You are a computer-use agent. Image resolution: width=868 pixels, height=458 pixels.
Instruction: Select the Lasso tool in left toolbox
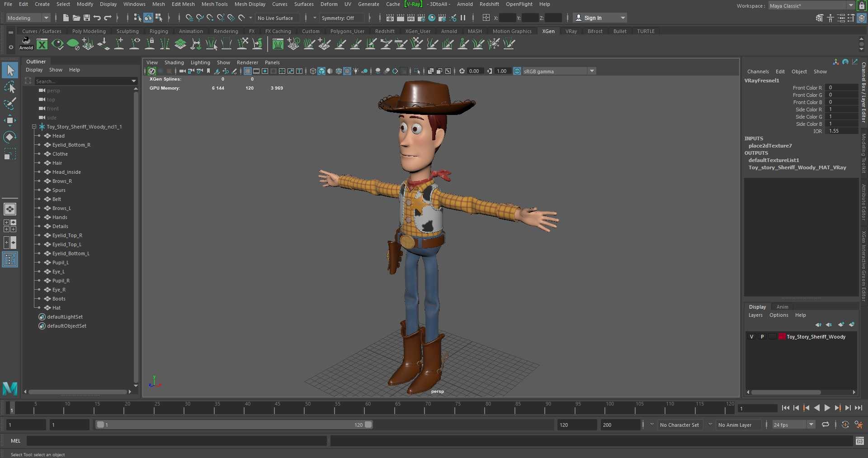click(x=10, y=87)
